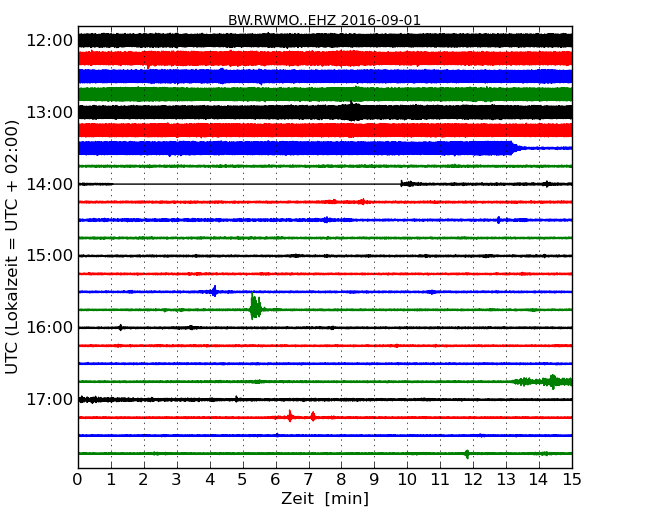Screen dimensions: 650x520
Task: Select the 15:00 time tick label
Action: tap(50, 255)
